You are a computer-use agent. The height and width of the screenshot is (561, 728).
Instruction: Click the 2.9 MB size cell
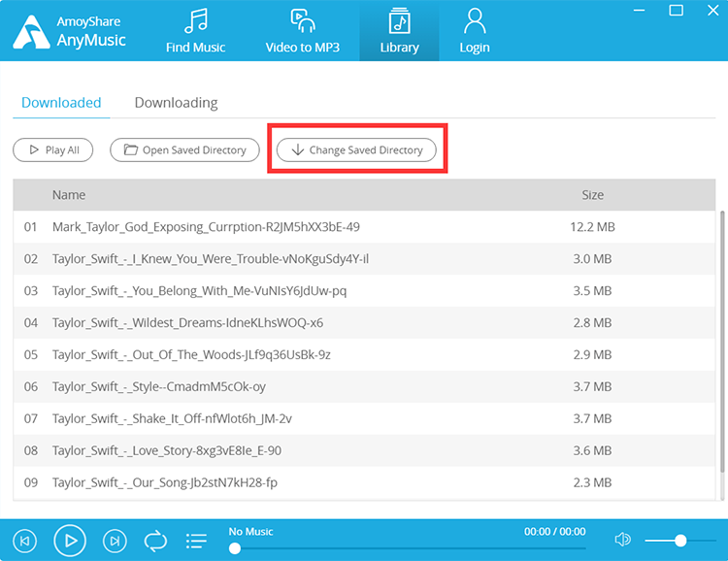(592, 355)
